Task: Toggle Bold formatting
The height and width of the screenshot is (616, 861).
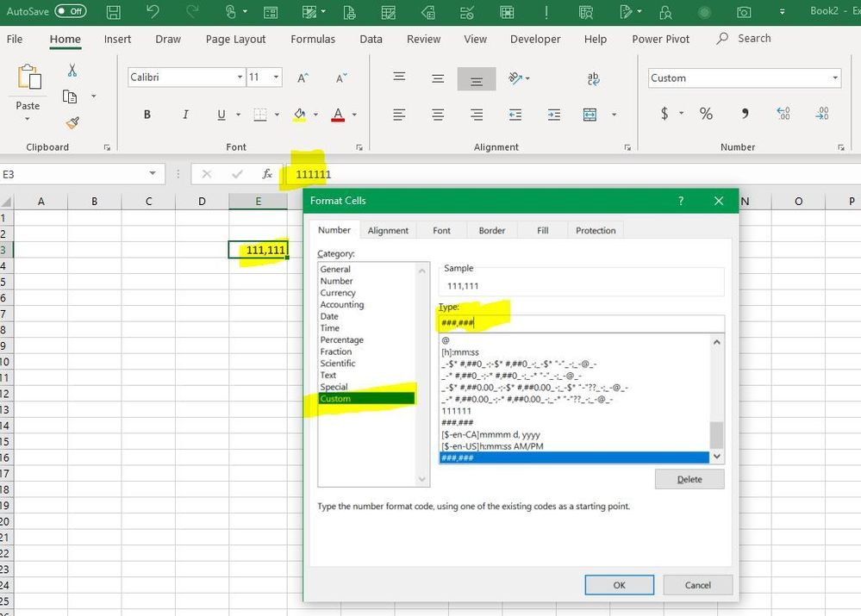Action: pyautogui.click(x=147, y=115)
